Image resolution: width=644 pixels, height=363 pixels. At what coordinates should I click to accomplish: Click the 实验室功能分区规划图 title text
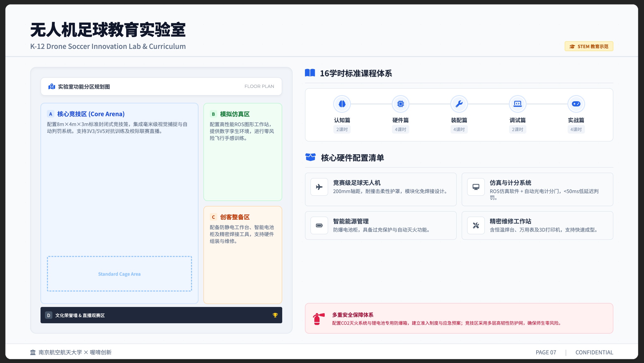point(84,86)
